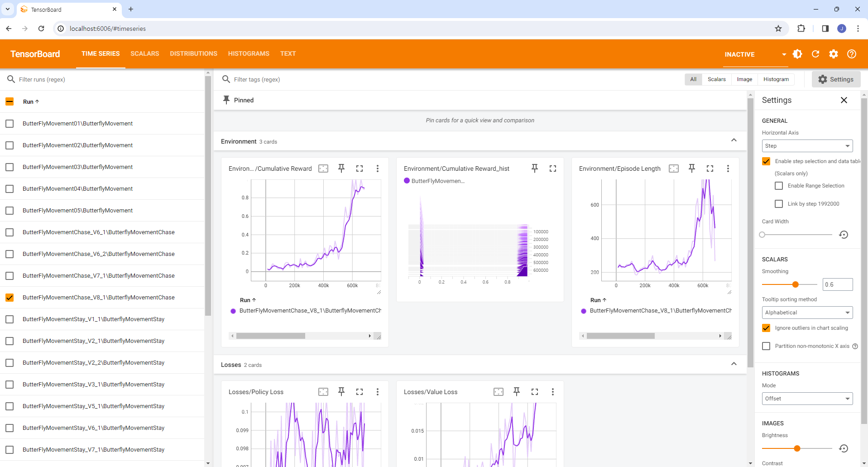Adjust the Card Width slider handle
The width and height of the screenshot is (868, 467).
pyautogui.click(x=762, y=235)
